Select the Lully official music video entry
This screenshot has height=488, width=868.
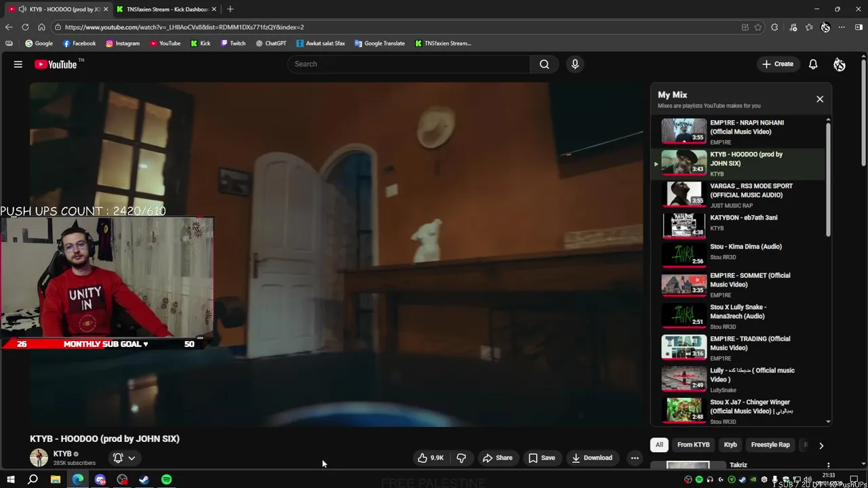[739, 380]
